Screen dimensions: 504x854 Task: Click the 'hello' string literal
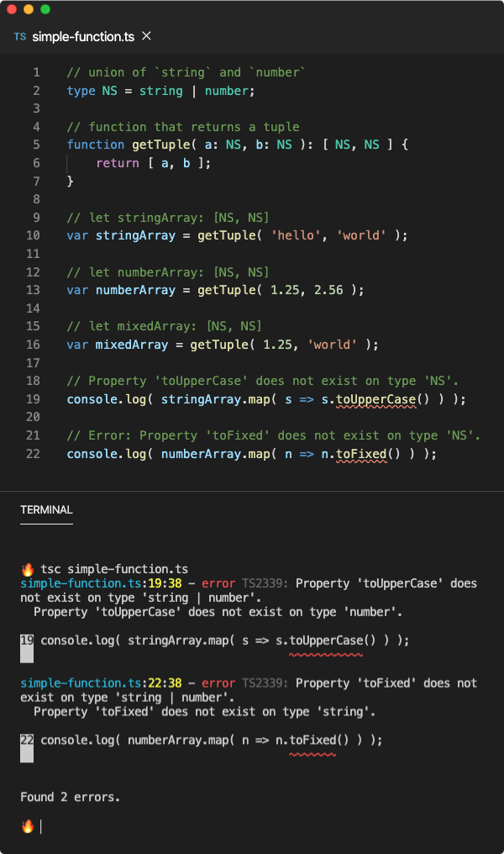[x=296, y=235]
